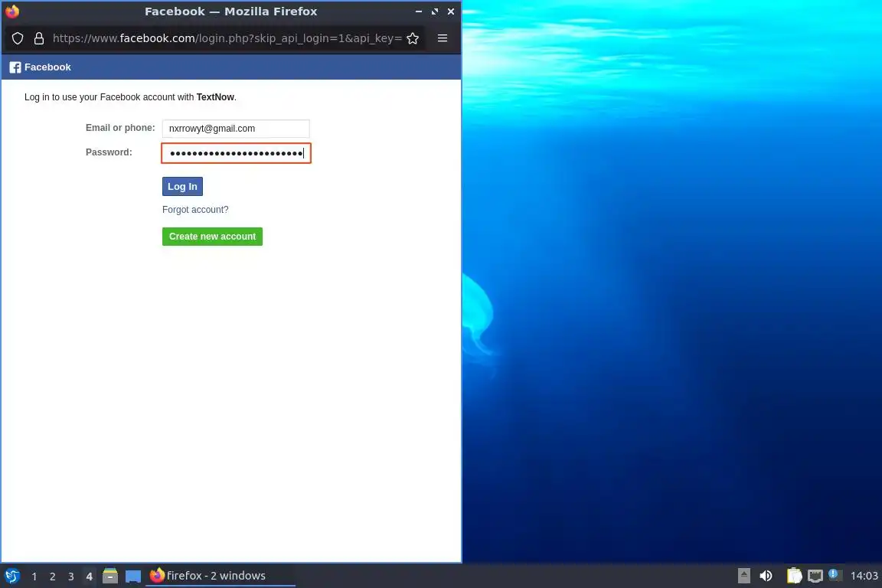Screen dimensions: 882x588
Task: Click the 'Password:' label
Action: click(x=109, y=152)
